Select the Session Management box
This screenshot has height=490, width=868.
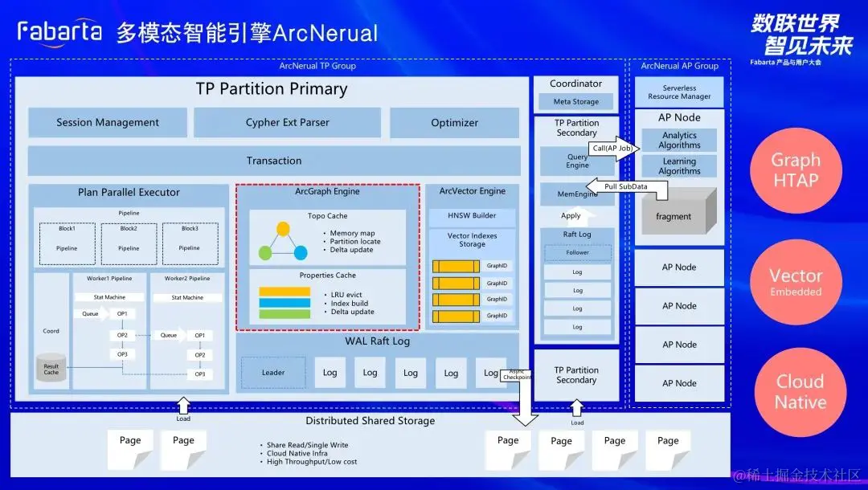click(x=108, y=123)
